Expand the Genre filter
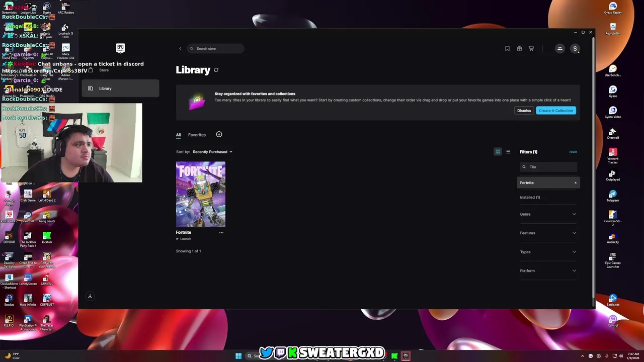 click(x=548, y=214)
